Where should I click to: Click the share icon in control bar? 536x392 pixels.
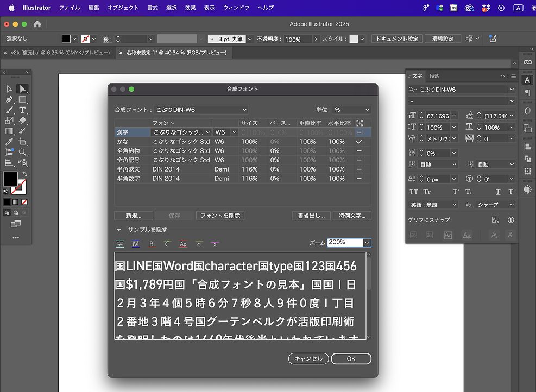pyautogui.click(x=493, y=39)
